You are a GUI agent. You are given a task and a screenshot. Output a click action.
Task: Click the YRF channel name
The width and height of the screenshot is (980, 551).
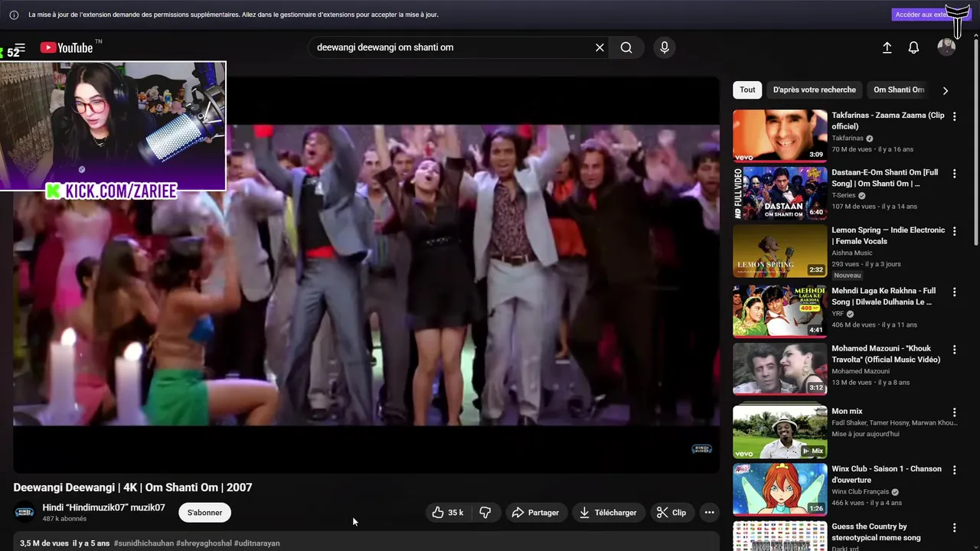click(x=838, y=314)
